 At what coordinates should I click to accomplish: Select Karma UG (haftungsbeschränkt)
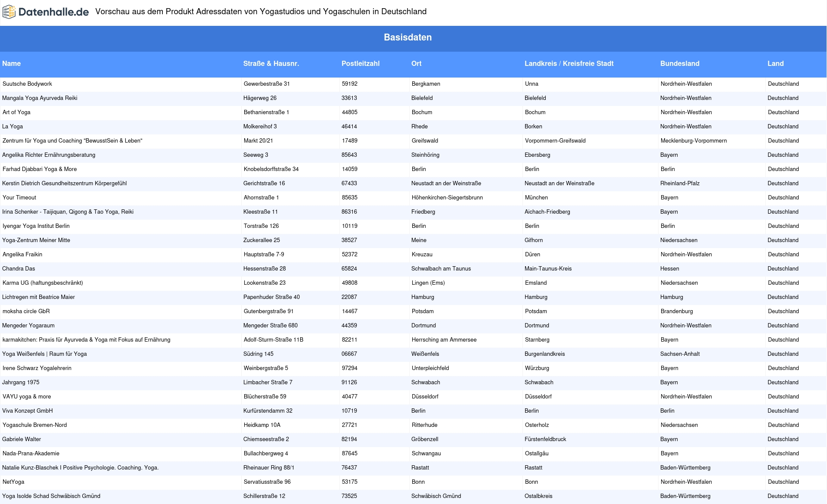click(x=43, y=283)
